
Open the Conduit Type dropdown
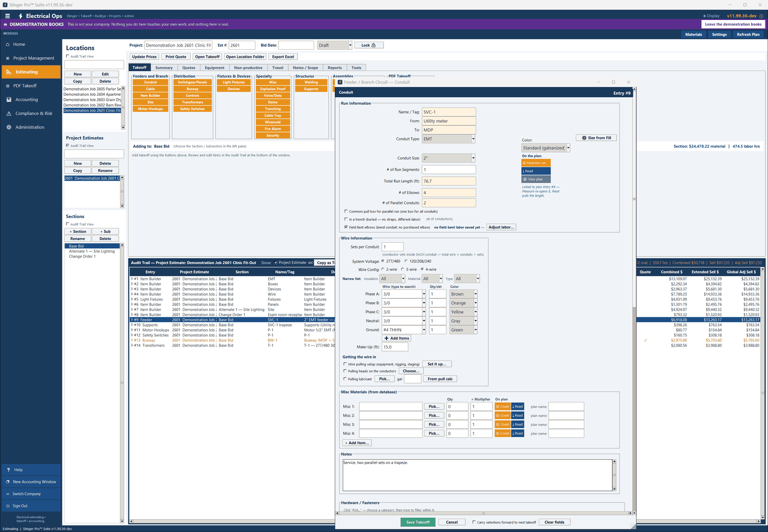[x=473, y=139]
